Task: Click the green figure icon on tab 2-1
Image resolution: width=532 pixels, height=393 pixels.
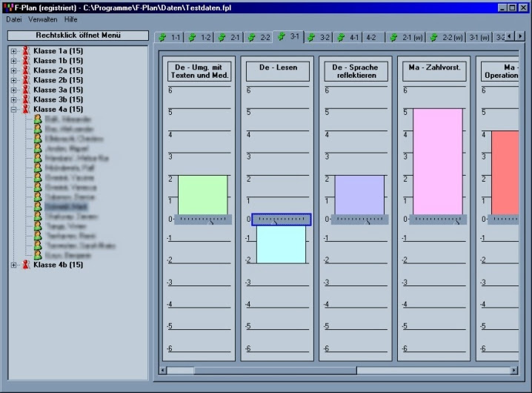Action: [x=222, y=37]
